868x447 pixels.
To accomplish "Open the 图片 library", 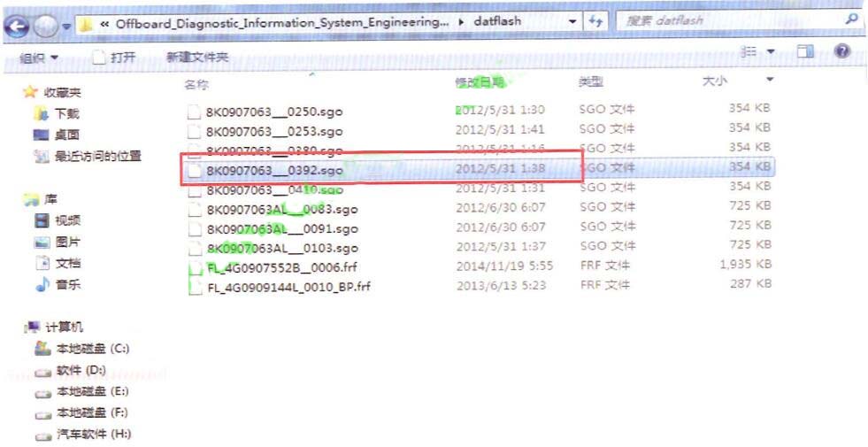I will pyautogui.click(x=67, y=242).
